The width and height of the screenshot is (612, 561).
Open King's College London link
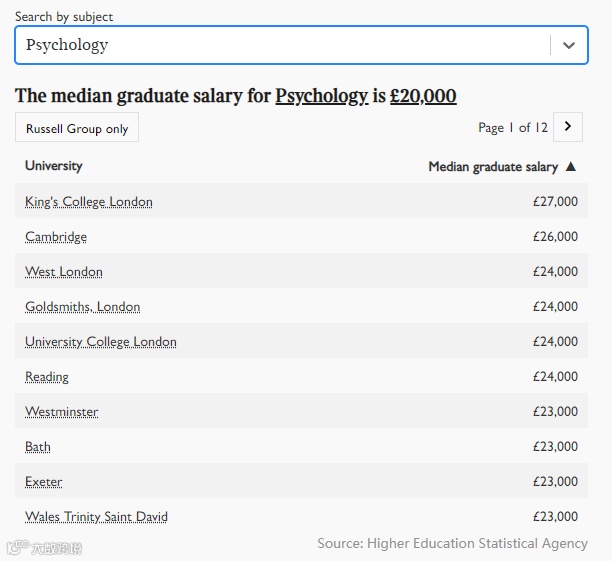click(89, 202)
